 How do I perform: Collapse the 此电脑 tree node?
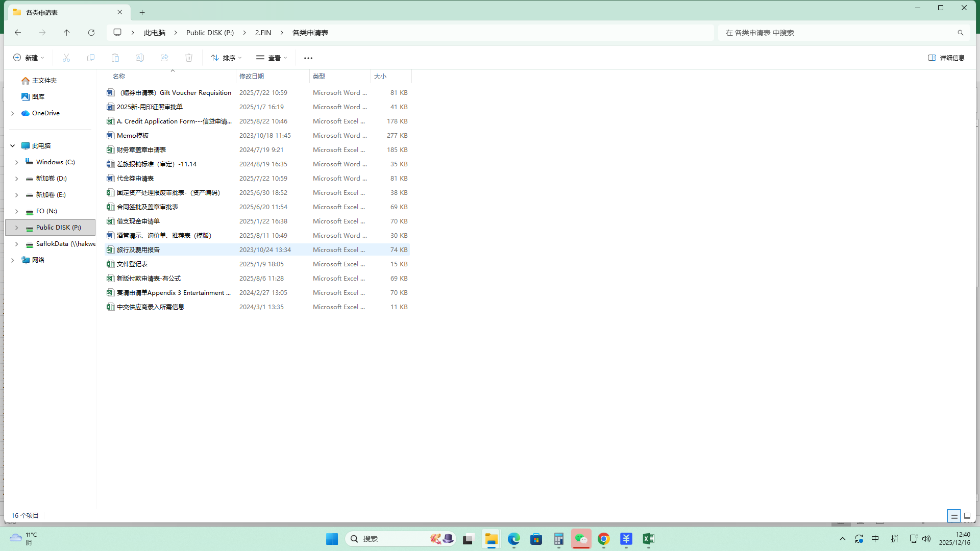click(x=12, y=146)
